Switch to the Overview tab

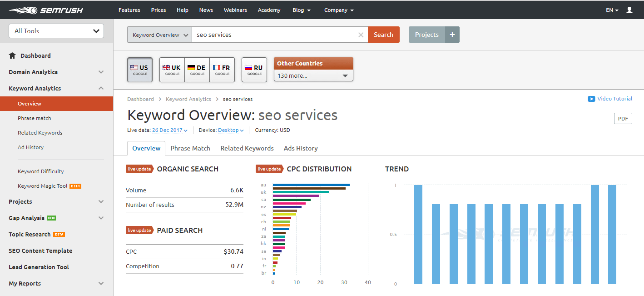[146, 148]
